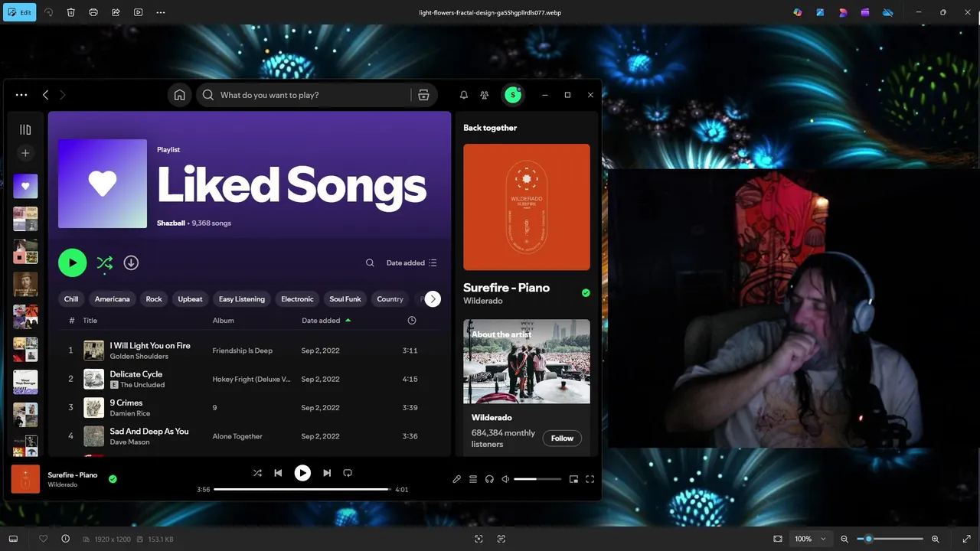Open the 'Date added' sort order dropdown
Viewport: 980px width, 551px height.
[x=412, y=262]
